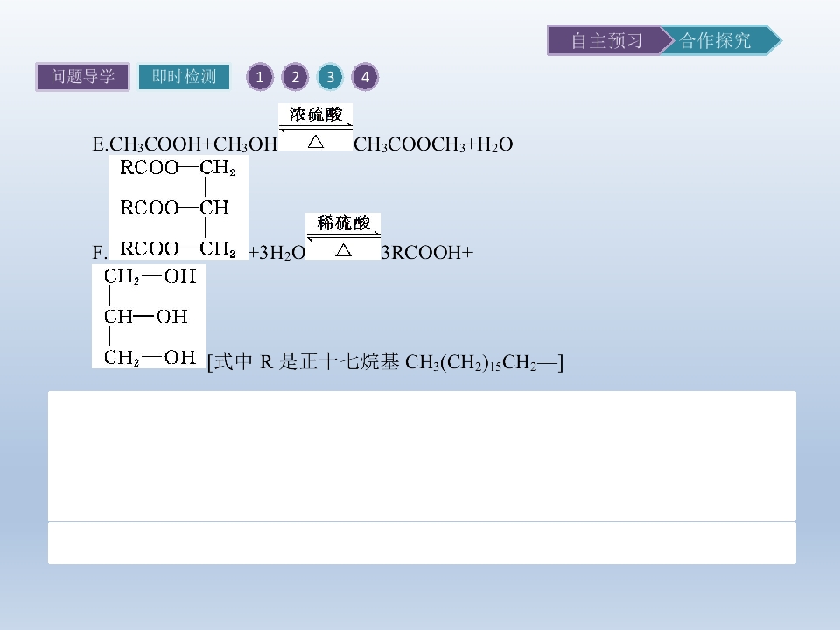Click the 浓硫酸 reaction condition arrow
Screen dimensions: 840x630
click(x=316, y=127)
